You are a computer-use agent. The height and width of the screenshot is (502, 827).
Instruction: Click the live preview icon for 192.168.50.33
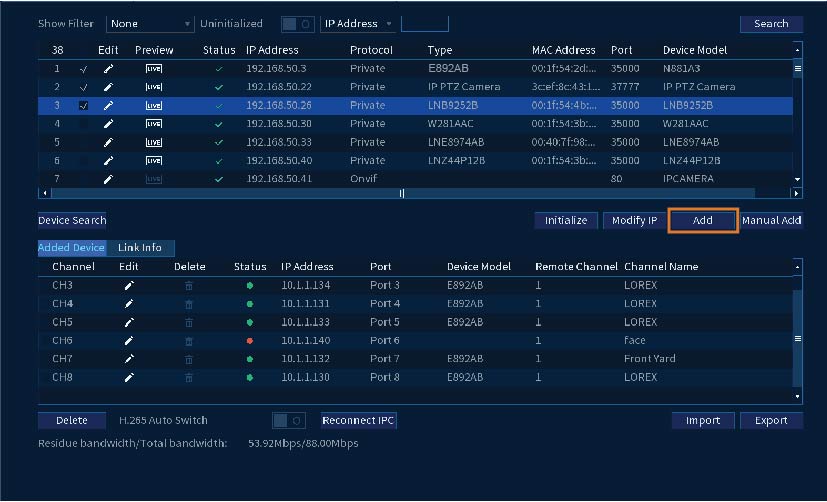[153, 142]
